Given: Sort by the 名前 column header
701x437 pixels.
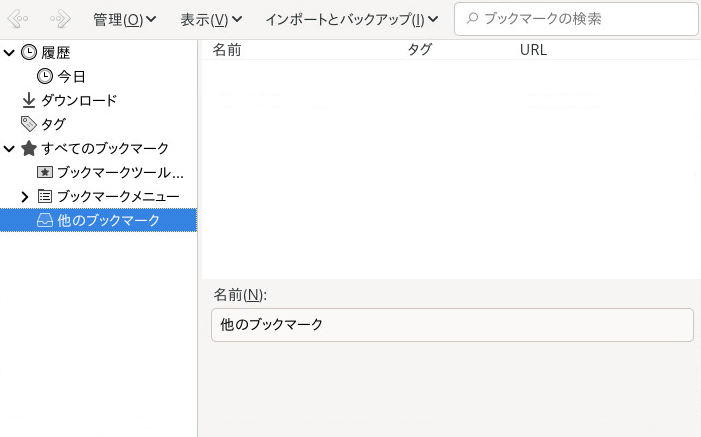Looking at the screenshot, I should [228, 49].
